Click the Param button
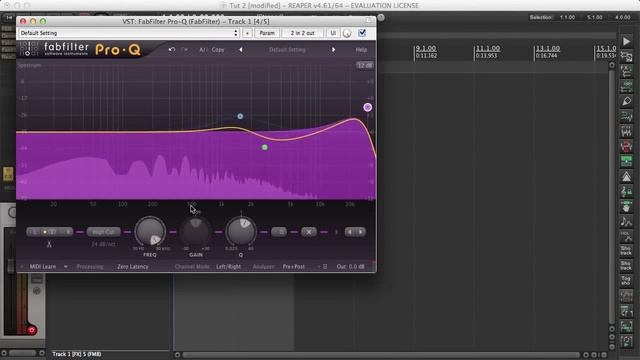The height and width of the screenshot is (360, 640). (x=267, y=33)
